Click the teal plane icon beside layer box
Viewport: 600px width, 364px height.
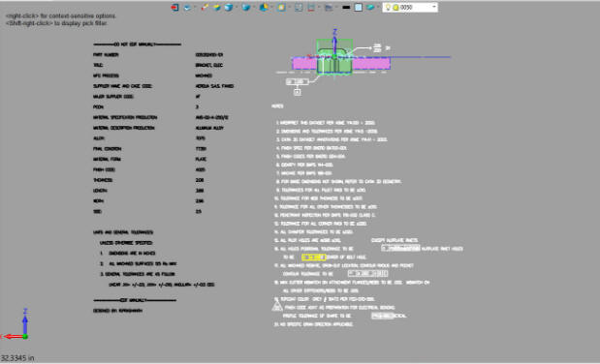coord(370,7)
